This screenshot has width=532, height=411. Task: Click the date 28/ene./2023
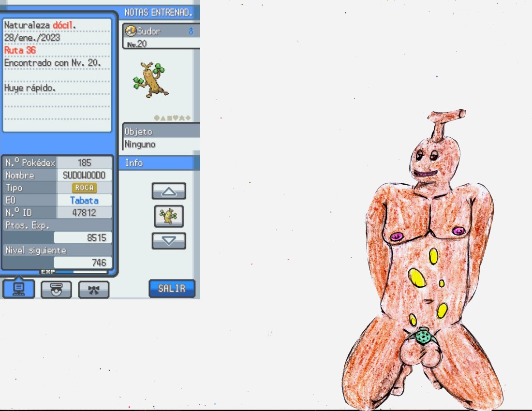pos(32,38)
